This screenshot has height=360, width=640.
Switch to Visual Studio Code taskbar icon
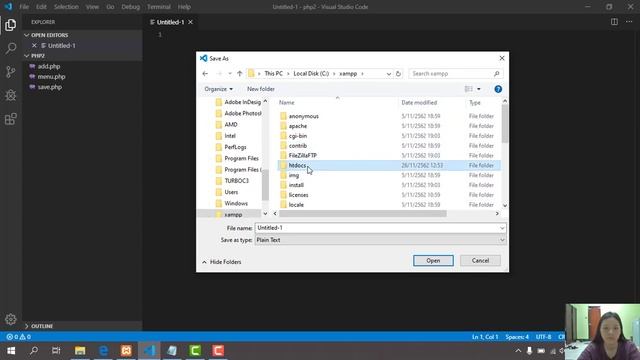(149, 351)
